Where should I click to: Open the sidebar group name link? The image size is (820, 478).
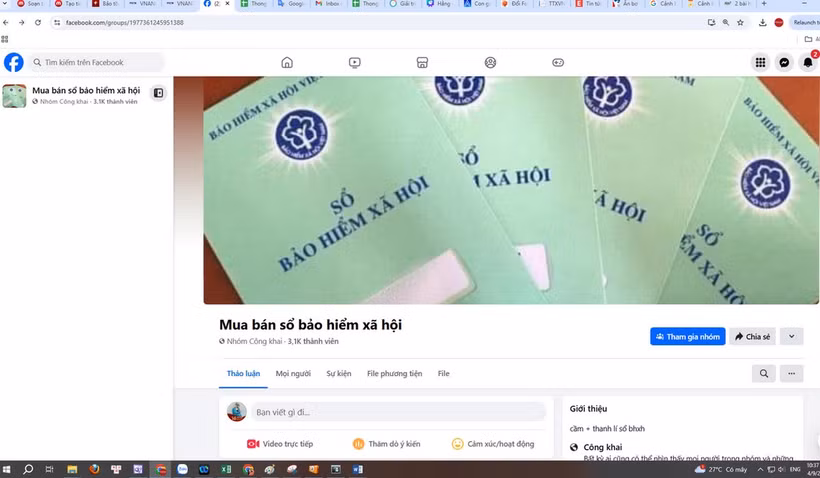point(86,90)
